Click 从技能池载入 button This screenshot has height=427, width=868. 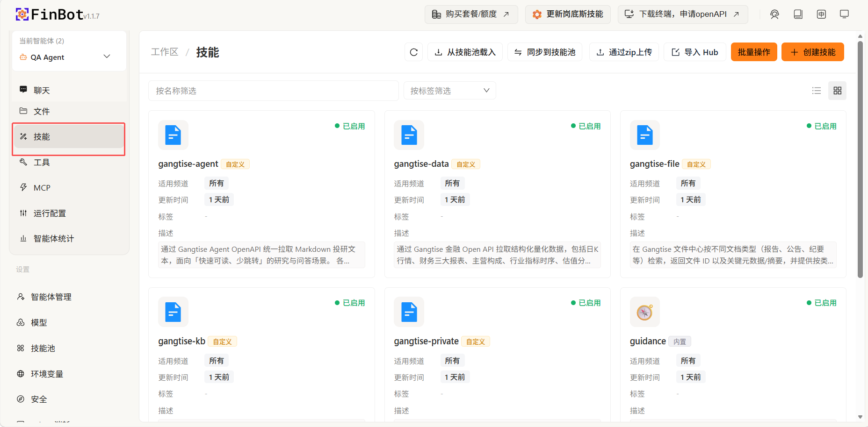pos(465,52)
